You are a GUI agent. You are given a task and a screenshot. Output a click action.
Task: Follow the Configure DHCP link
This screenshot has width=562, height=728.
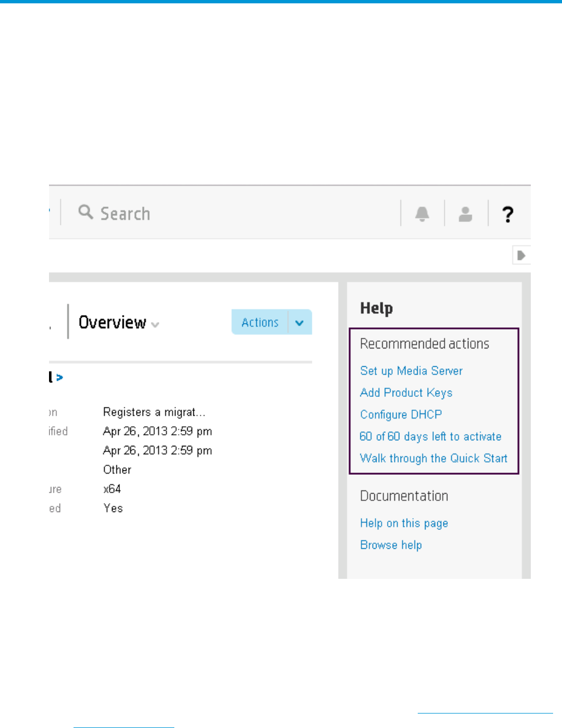(x=401, y=415)
